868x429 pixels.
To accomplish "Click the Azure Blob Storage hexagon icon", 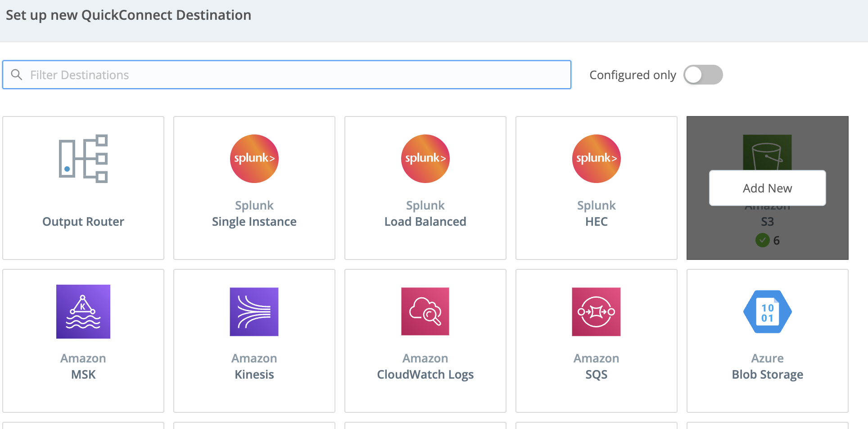I will [768, 312].
